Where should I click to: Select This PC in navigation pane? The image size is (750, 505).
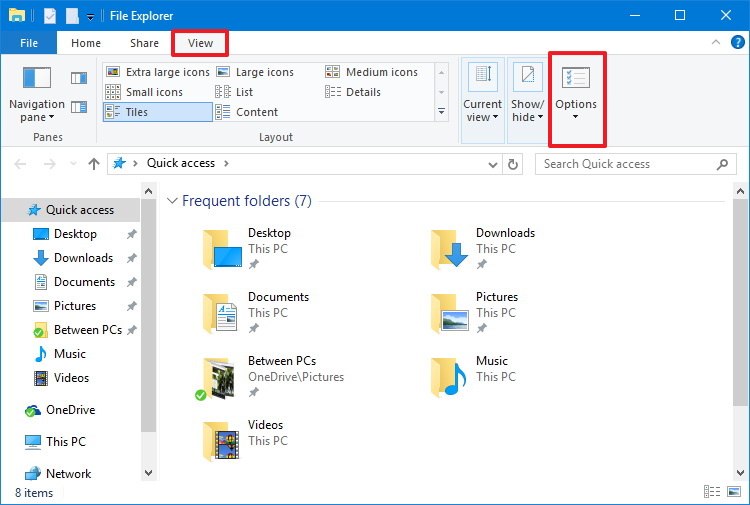(x=66, y=441)
